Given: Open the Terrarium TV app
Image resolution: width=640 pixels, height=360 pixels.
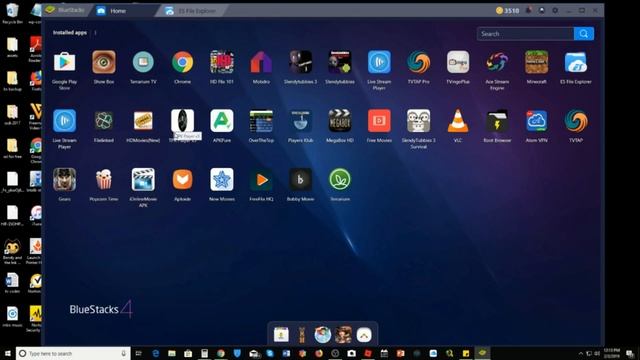Looking at the screenshot, I should (x=143, y=62).
